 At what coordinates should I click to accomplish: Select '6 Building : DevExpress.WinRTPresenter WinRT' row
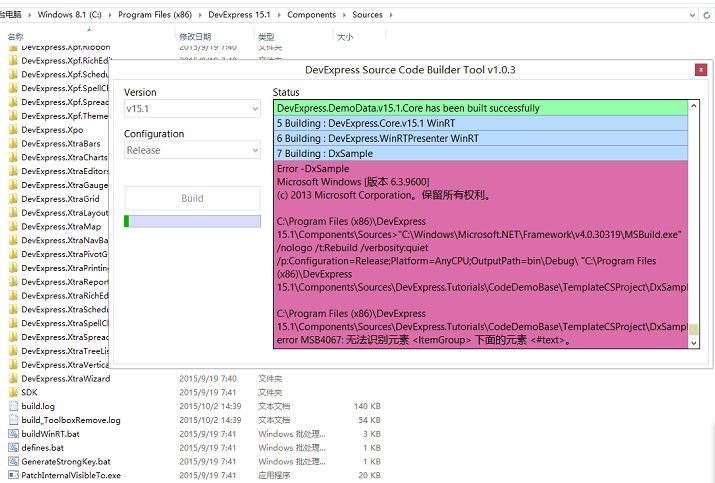(x=481, y=138)
